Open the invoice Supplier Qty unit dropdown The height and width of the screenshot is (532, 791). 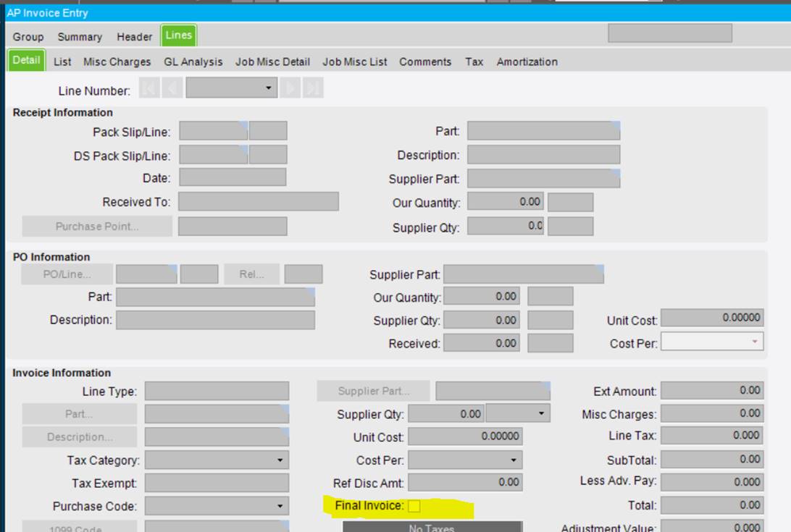pyautogui.click(x=541, y=413)
